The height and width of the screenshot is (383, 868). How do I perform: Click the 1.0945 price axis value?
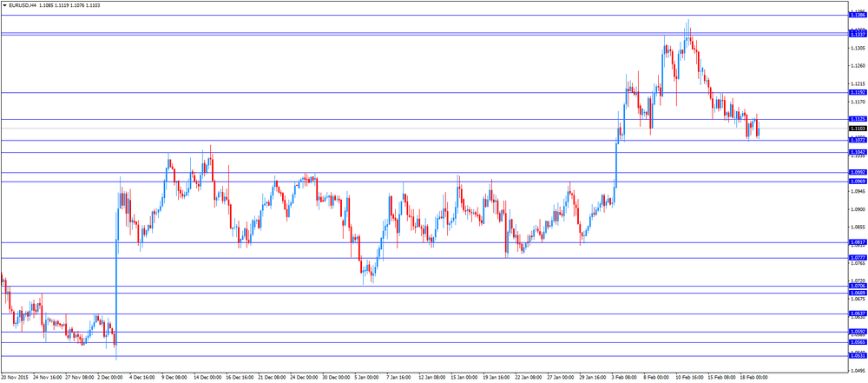[x=857, y=191]
